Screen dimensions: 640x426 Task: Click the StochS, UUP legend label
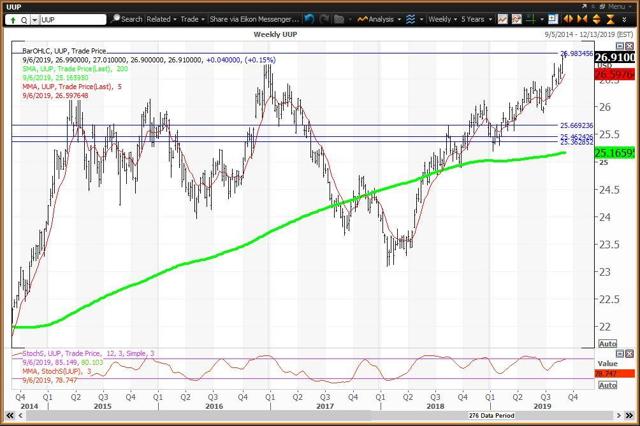coord(88,353)
